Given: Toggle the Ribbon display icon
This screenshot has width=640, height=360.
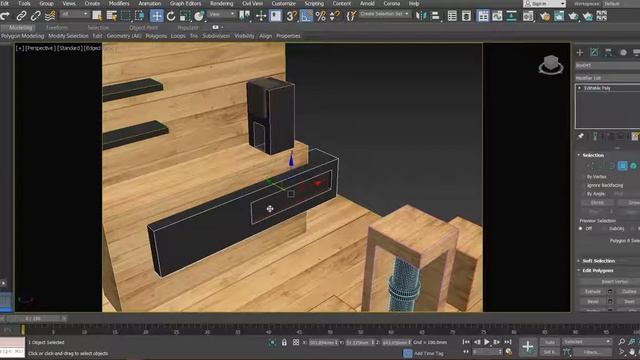Looking at the screenshot, I should pos(483,16).
